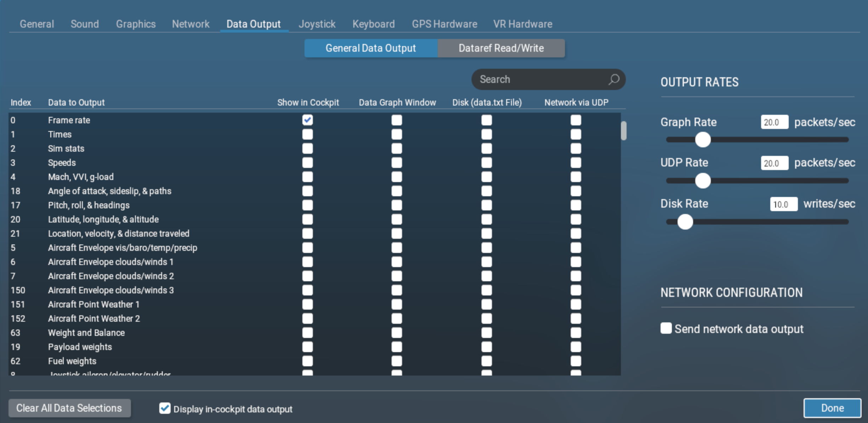This screenshot has width=868, height=423.
Task: Switch to Dataref Read/Write tab
Action: pyautogui.click(x=501, y=48)
